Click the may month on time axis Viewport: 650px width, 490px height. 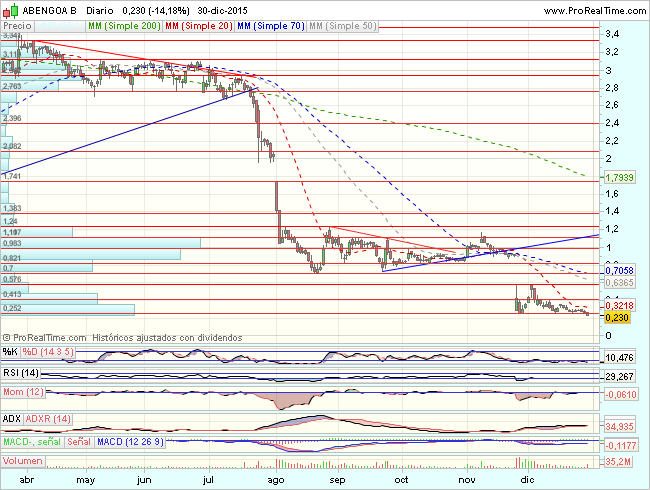coord(86,480)
